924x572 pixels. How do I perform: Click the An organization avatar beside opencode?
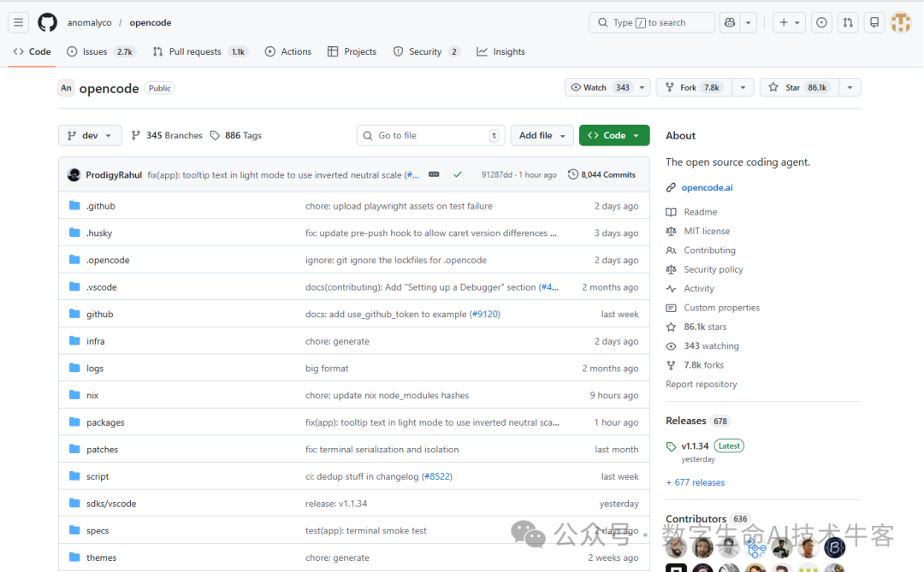click(x=66, y=88)
